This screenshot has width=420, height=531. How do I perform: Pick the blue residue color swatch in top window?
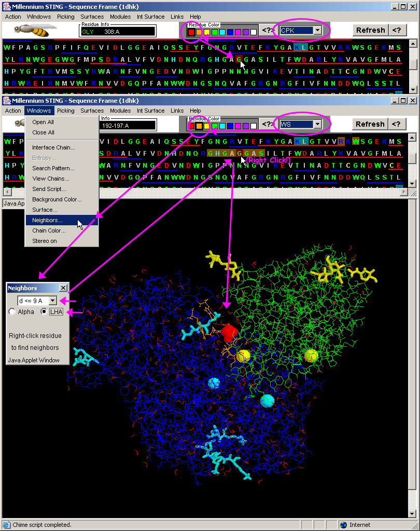click(x=230, y=32)
